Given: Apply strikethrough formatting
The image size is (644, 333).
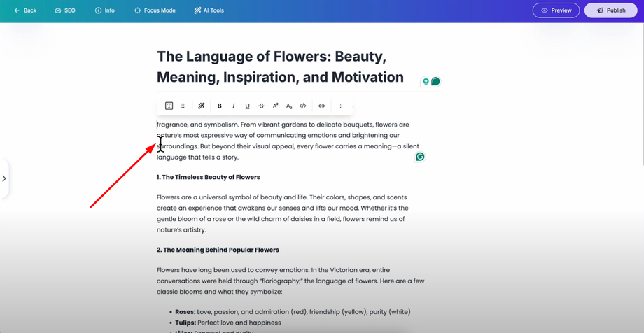Looking at the screenshot, I should (x=261, y=106).
